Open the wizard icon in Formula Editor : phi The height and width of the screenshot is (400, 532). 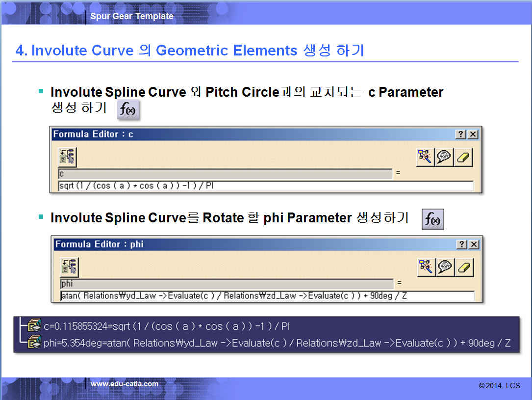click(426, 267)
